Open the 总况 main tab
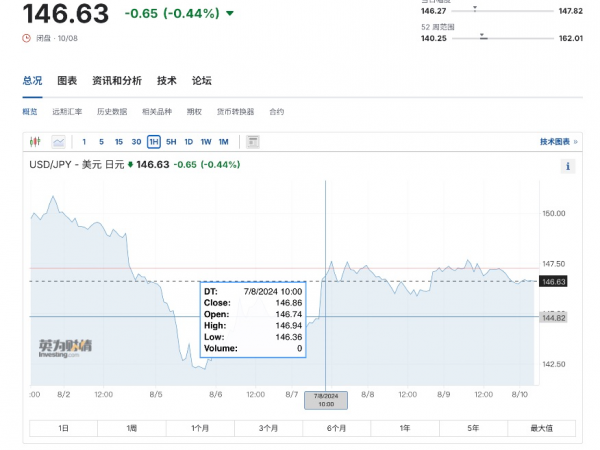This screenshot has width=600, height=450. (x=32, y=81)
